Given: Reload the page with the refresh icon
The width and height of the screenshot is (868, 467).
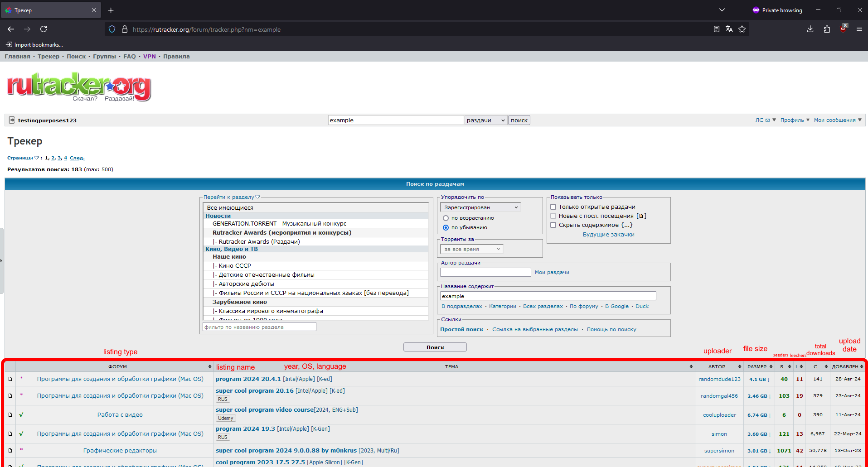Looking at the screenshot, I should tap(44, 29).
